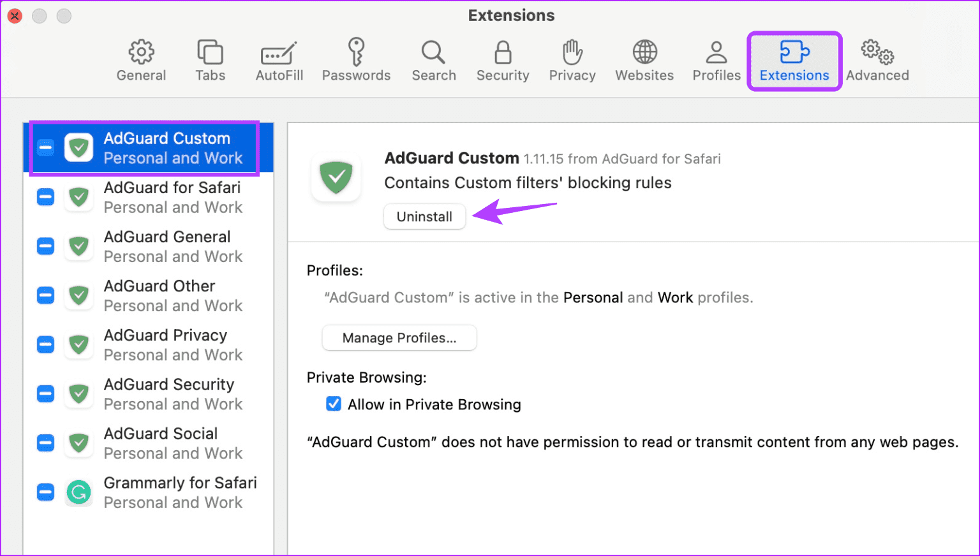The width and height of the screenshot is (980, 556).
Task: Click the Grammarly for Safari icon
Action: pos(78,492)
